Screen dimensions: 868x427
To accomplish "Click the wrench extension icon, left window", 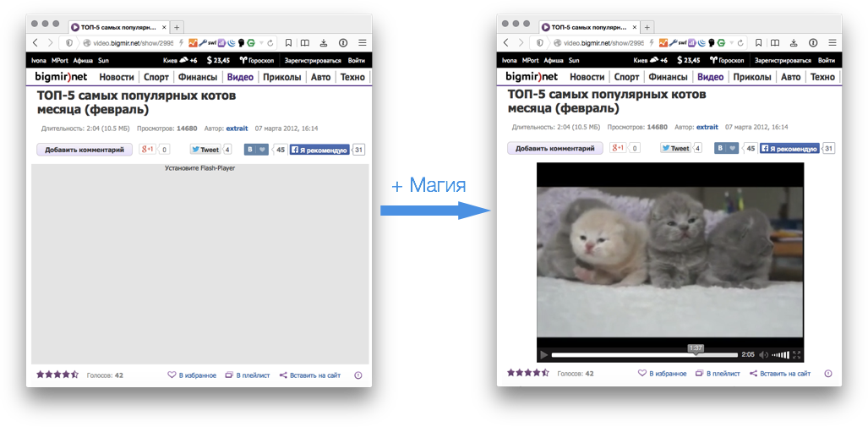I will tap(202, 42).
